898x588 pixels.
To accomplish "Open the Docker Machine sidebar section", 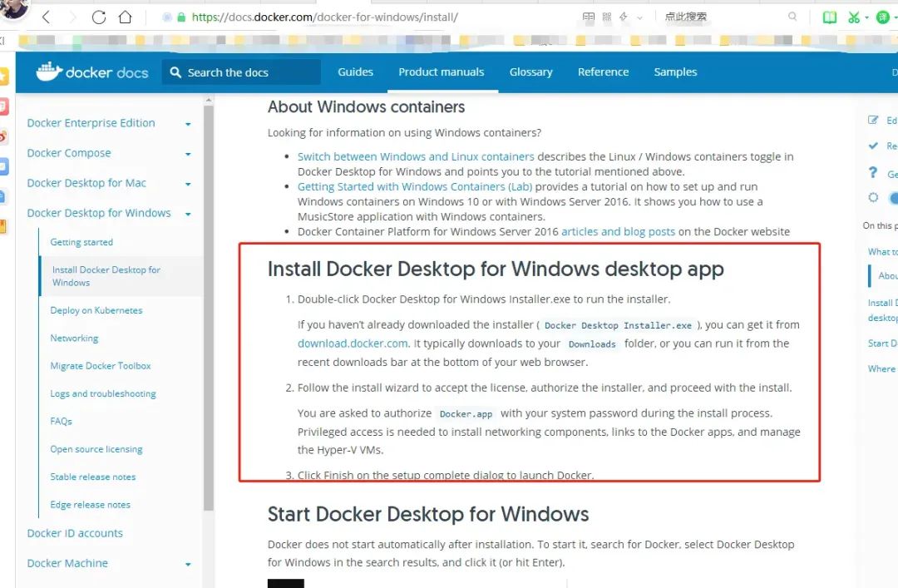I will [x=67, y=563].
